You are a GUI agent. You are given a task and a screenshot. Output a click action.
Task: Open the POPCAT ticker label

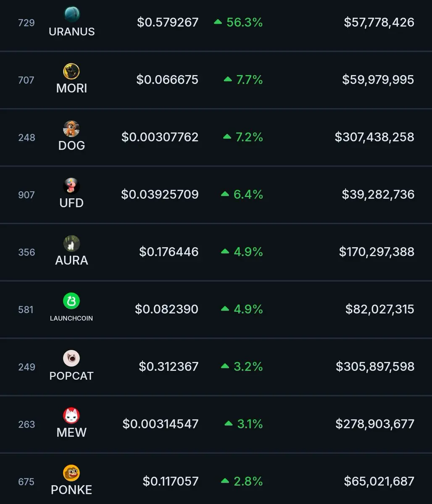click(x=71, y=376)
